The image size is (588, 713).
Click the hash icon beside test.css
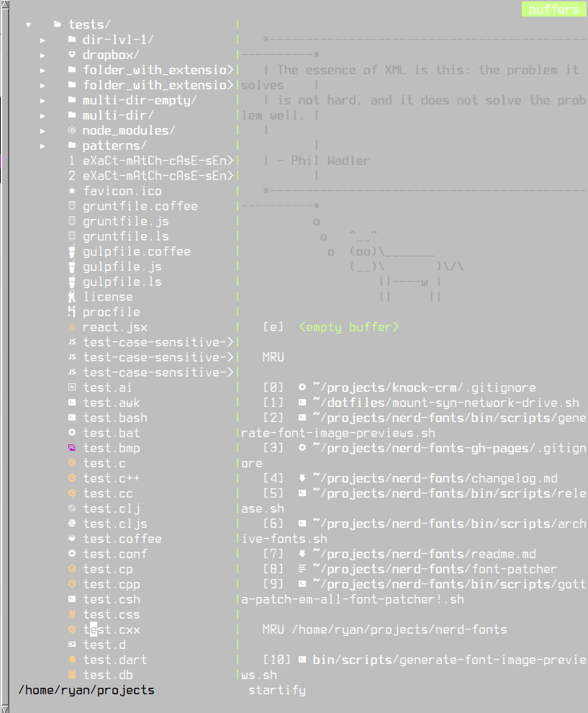pyautogui.click(x=72, y=614)
